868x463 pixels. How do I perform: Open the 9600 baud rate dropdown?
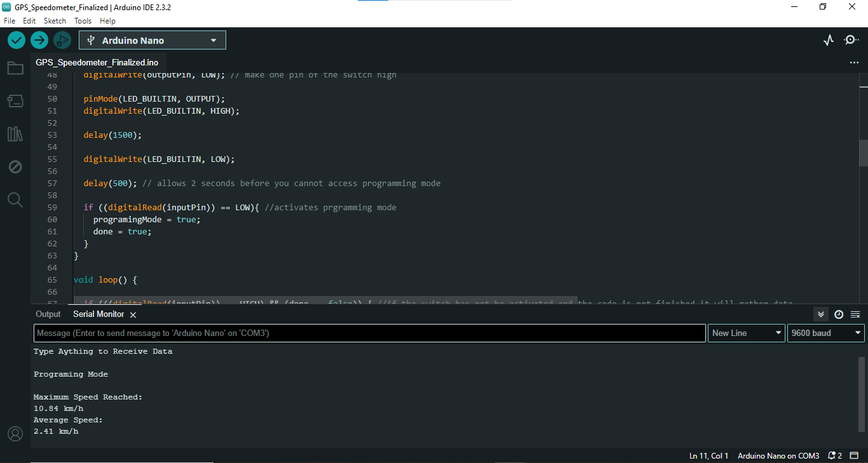tap(825, 333)
